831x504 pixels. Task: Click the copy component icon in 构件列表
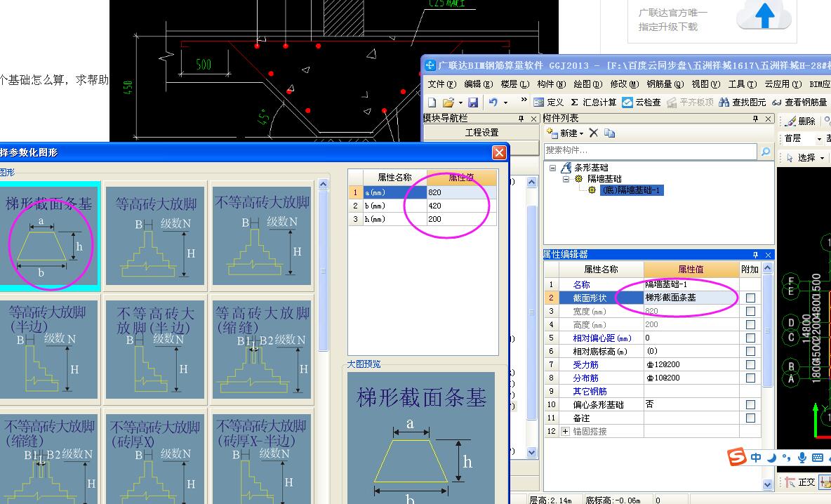tap(609, 133)
